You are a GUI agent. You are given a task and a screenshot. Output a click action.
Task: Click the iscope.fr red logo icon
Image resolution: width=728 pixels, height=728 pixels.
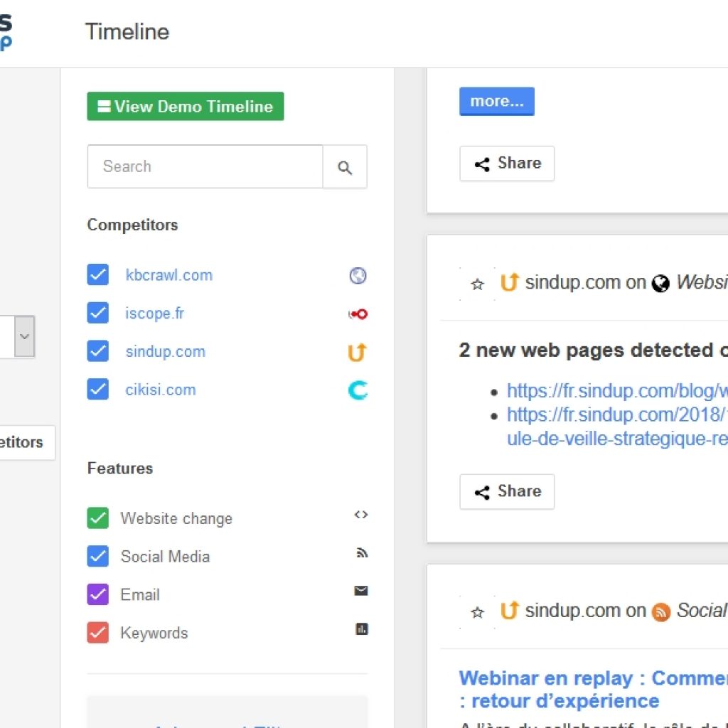coord(358,314)
